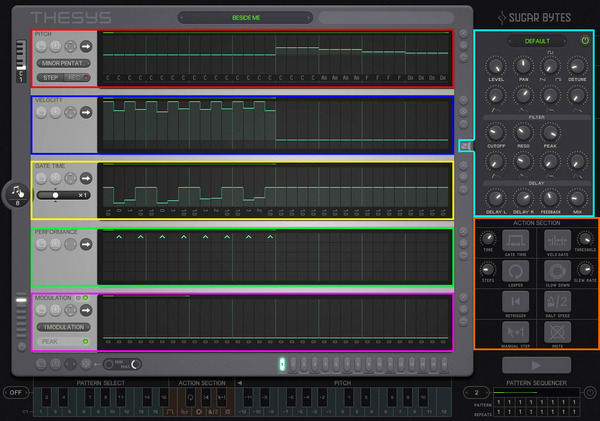The image size is (600, 421).
Task: Click the C1 octave slider beside the Pitch row
Action: [x=21, y=61]
